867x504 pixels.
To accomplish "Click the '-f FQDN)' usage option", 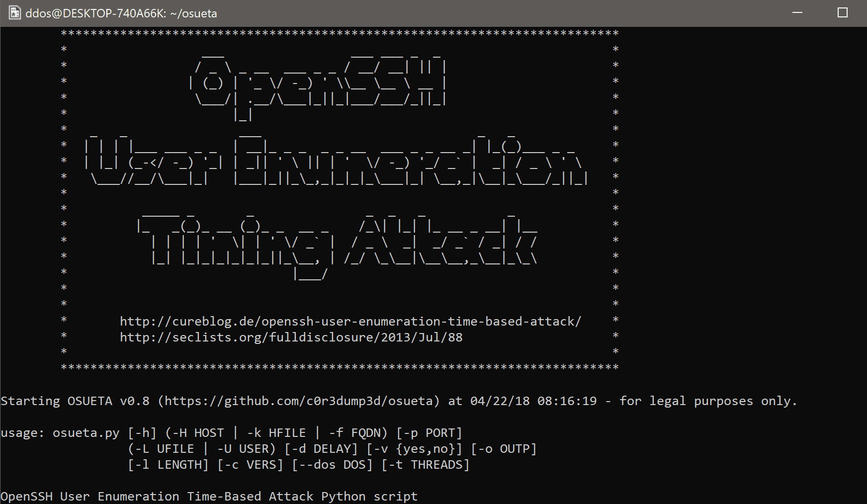I will click(358, 433).
